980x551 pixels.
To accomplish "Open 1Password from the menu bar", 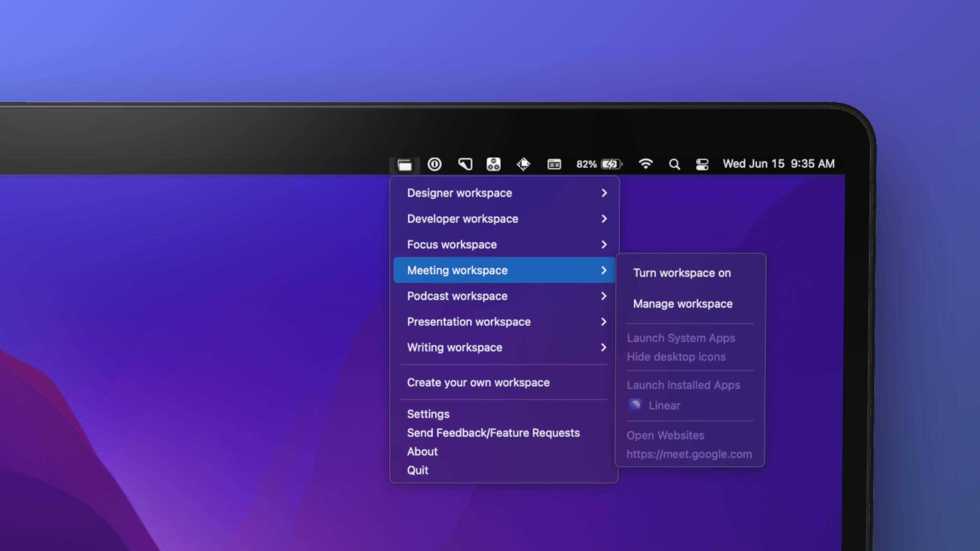I will coord(434,164).
